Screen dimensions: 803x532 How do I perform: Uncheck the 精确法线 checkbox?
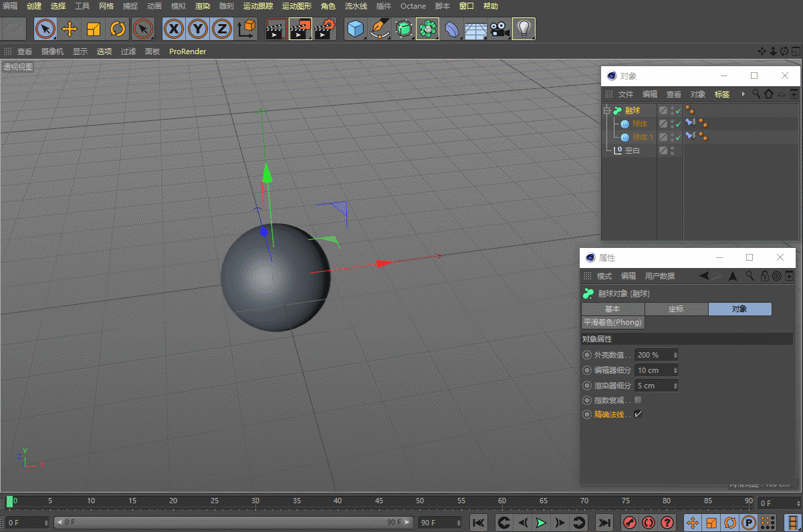(638, 414)
